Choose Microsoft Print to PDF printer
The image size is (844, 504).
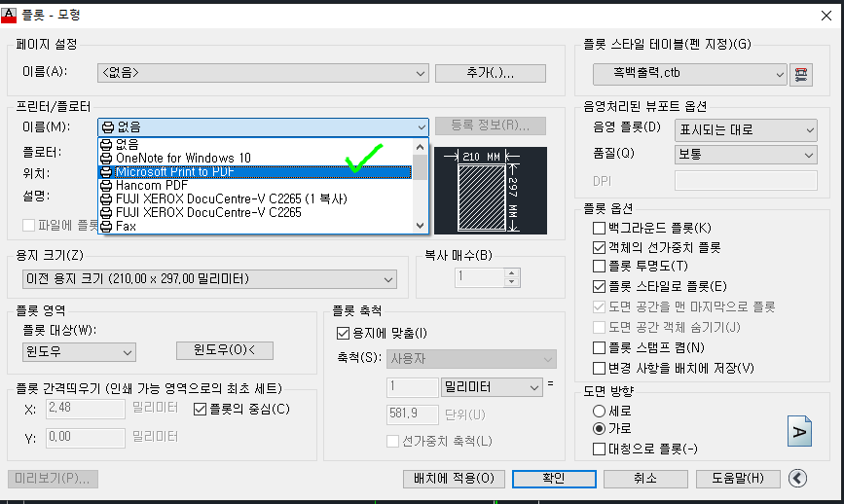pos(255,172)
